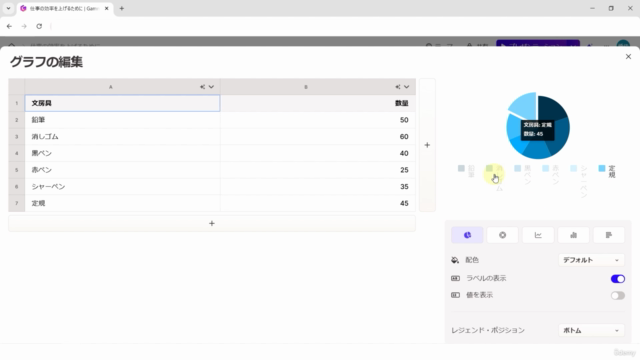Click the 鉛筆 legend color swatch
640x360 pixels.
point(461,168)
